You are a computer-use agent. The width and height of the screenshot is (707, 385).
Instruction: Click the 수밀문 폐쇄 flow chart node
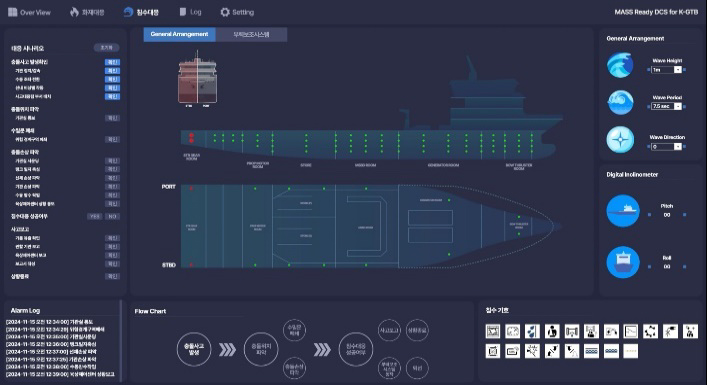294,330
